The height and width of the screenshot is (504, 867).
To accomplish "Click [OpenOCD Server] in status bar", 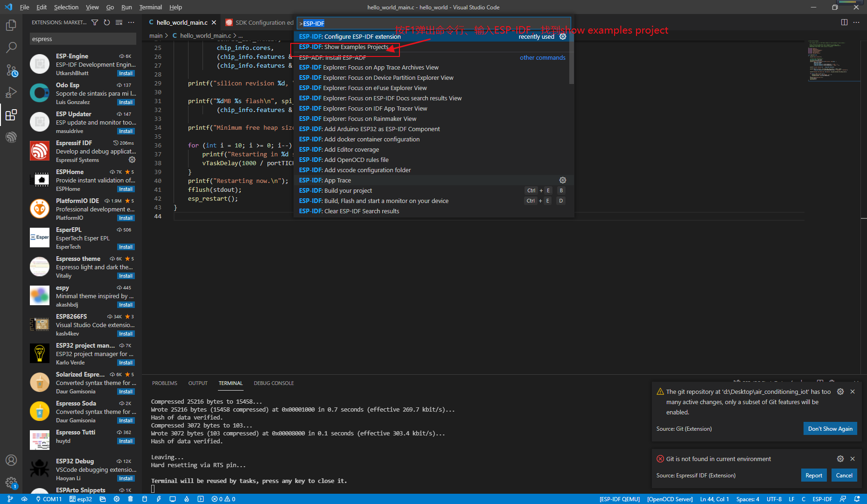I will point(670,499).
